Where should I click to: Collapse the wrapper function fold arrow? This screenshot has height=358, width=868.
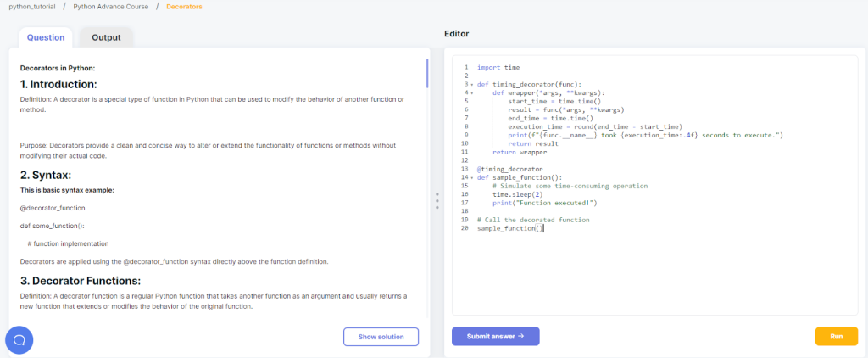[470, 92]
